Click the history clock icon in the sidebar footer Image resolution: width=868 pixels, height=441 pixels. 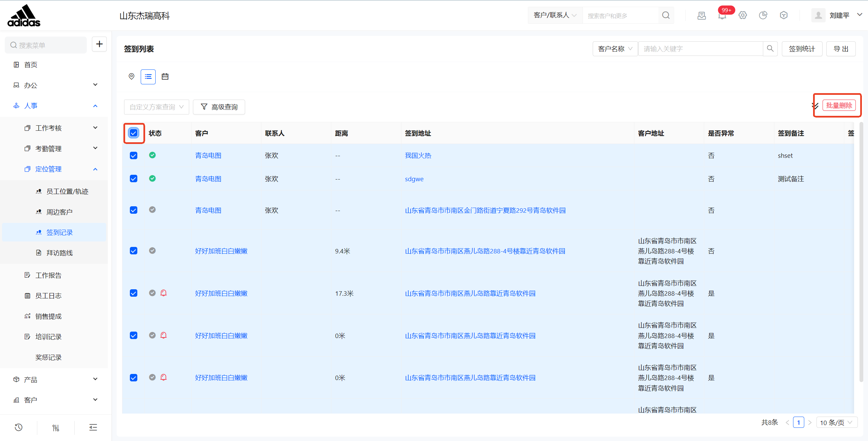(19, 427)
